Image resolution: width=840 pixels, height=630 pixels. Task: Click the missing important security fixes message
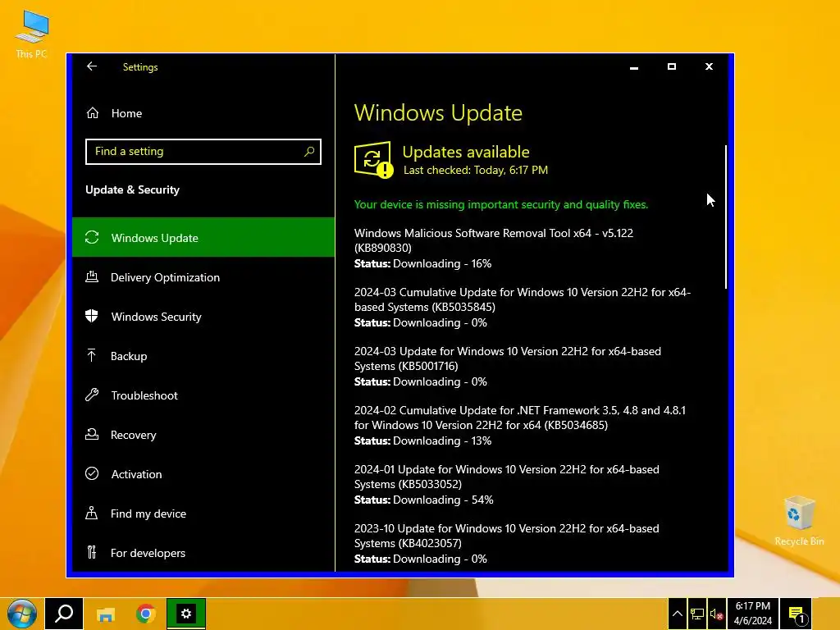(501, 204)
